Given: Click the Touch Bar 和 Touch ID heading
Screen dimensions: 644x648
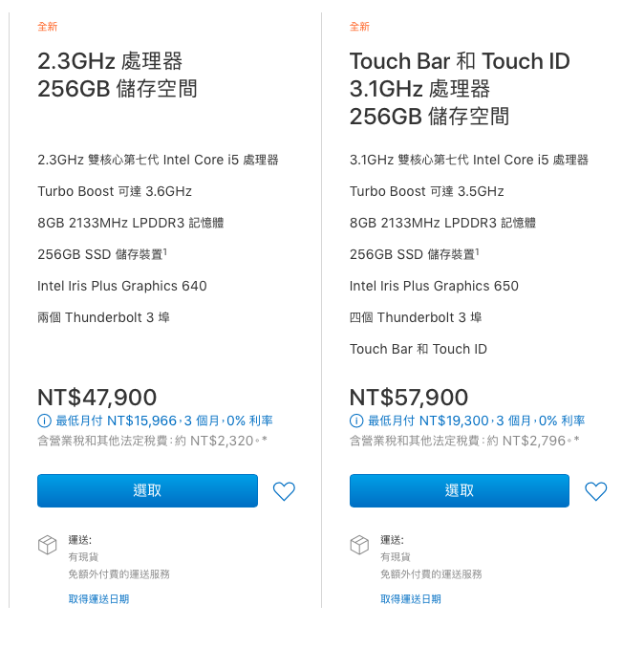Looking at the screenshot, I should [460, 89].
